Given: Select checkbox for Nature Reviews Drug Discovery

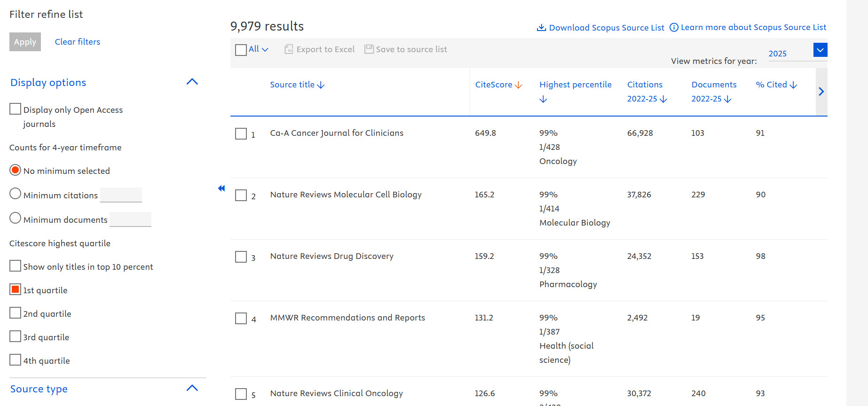Looking at the screenshot, I should click(x=241, y=257).
